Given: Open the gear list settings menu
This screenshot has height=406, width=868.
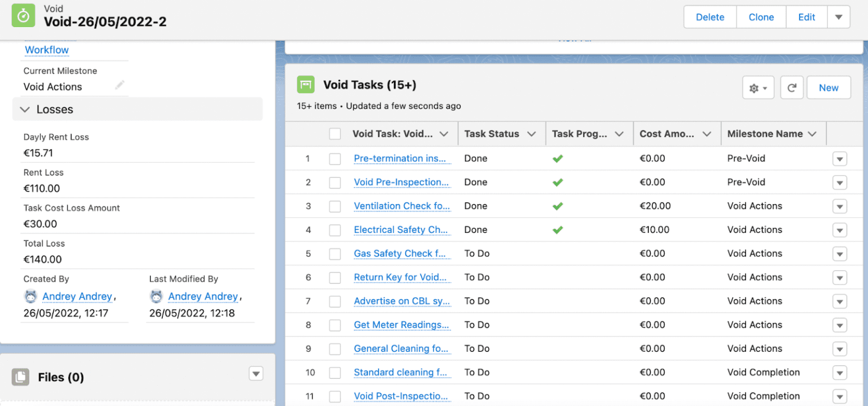Looking at the screenshot, I should (758, 88).
